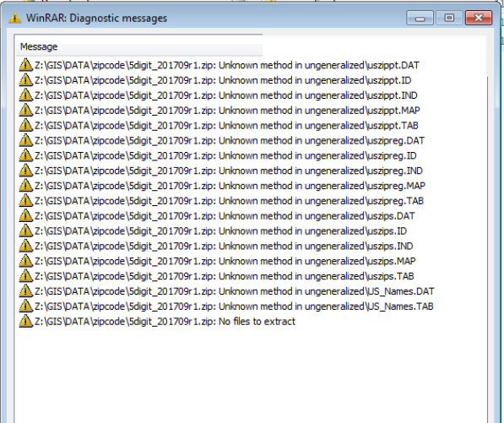Image resolution: width=504 pixels, height=423 pixels.
Task: Select the uszipreg.IND unknown method message
Action: coord(229,171)
